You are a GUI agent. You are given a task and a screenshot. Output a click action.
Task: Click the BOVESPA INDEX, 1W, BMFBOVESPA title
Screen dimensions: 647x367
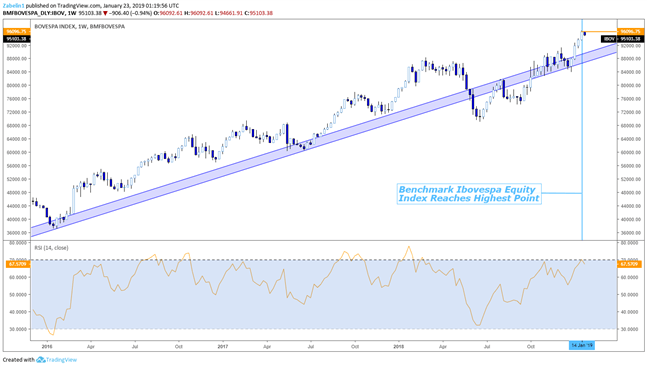[79, 26]
